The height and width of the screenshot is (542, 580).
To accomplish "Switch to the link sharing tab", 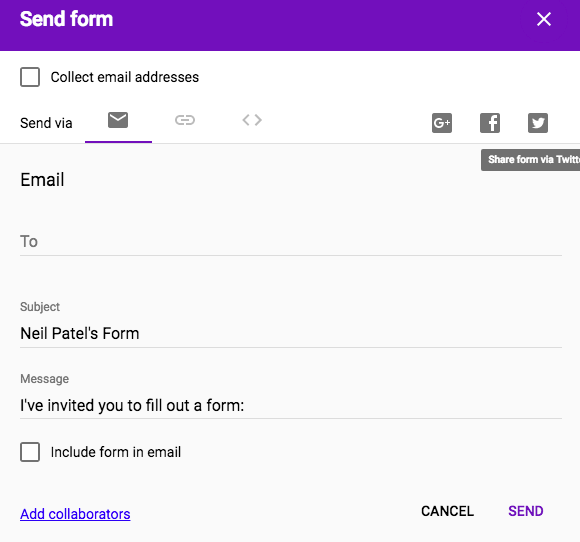I will pyautogui.click(x=185, y=120).
